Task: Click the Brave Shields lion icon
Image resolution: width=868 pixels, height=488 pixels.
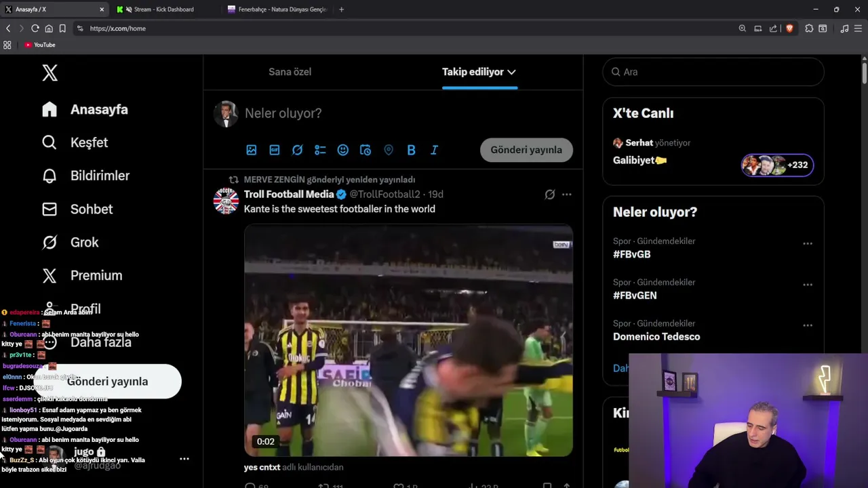Action: (789, 28)
